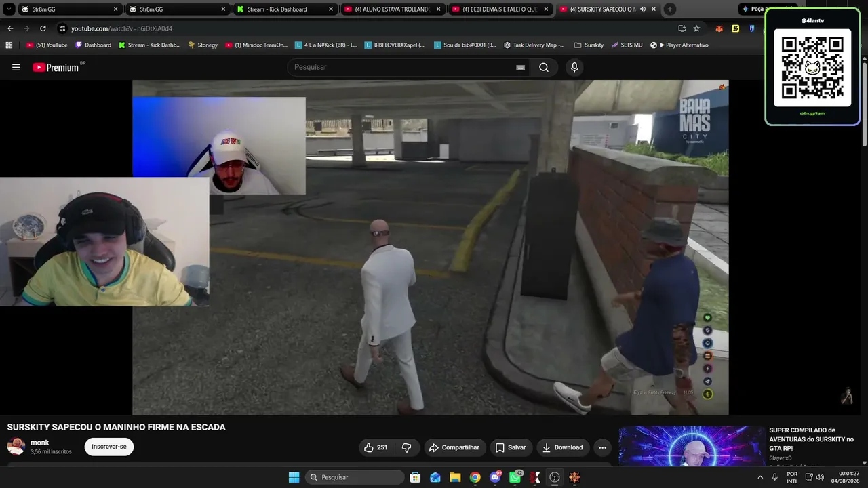This screenshot has width=868, height=488.
Task: Switch to the second Str8m.GG tab
Action: pos(178,9)
